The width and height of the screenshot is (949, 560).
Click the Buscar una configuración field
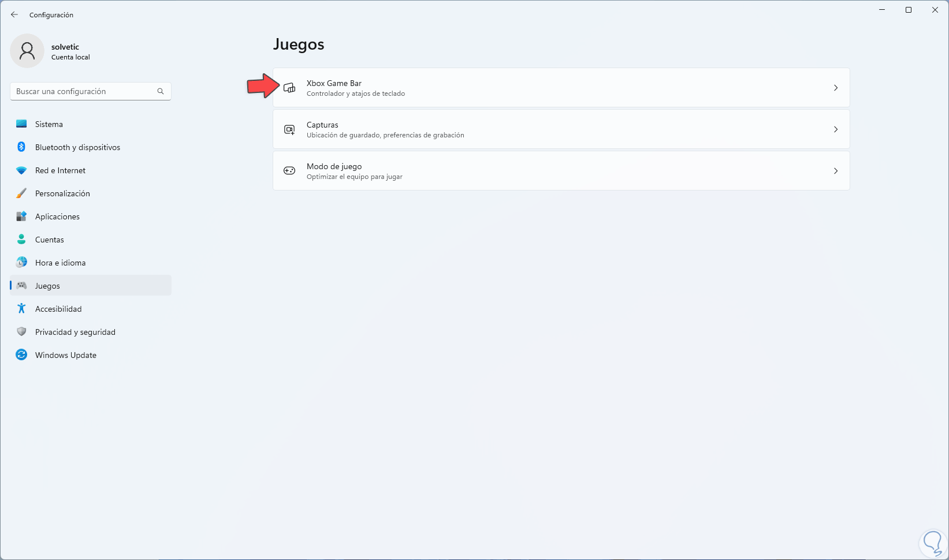click(x=84, y=91)
